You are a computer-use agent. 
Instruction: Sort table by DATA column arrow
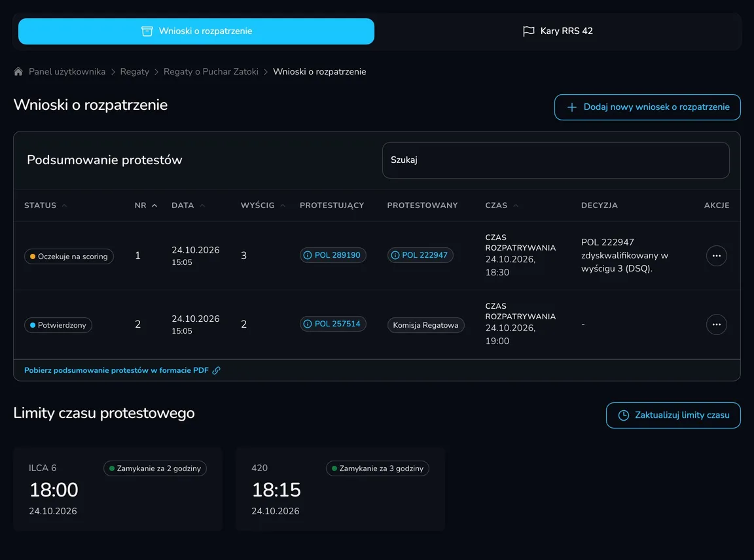click(x=202, y=205)
